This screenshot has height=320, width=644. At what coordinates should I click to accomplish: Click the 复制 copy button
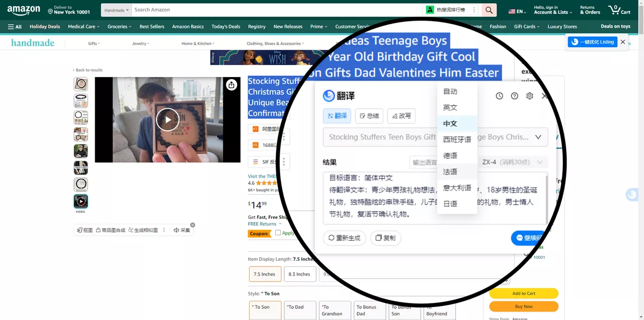tap(385, 238)
